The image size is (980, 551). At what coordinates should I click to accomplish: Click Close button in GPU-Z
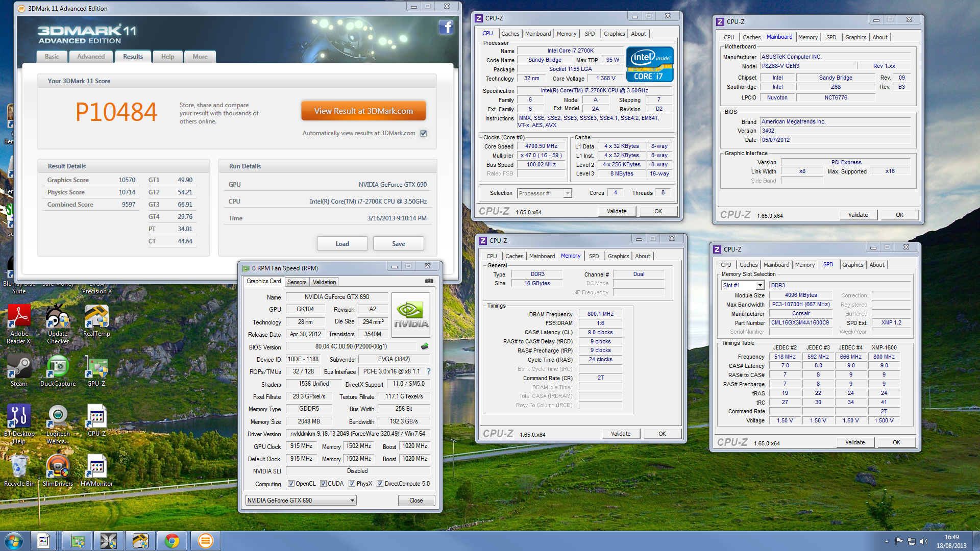point(416,500)
